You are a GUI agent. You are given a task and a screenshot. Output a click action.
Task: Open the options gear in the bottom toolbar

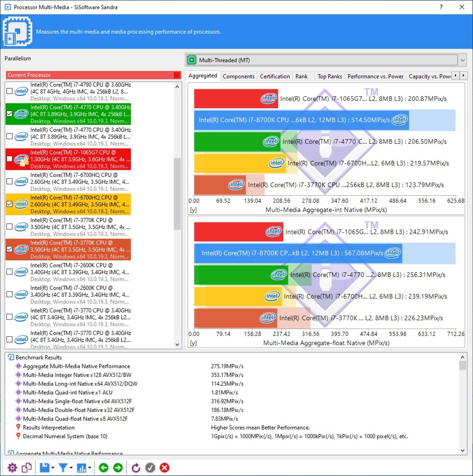pos(12,467)
